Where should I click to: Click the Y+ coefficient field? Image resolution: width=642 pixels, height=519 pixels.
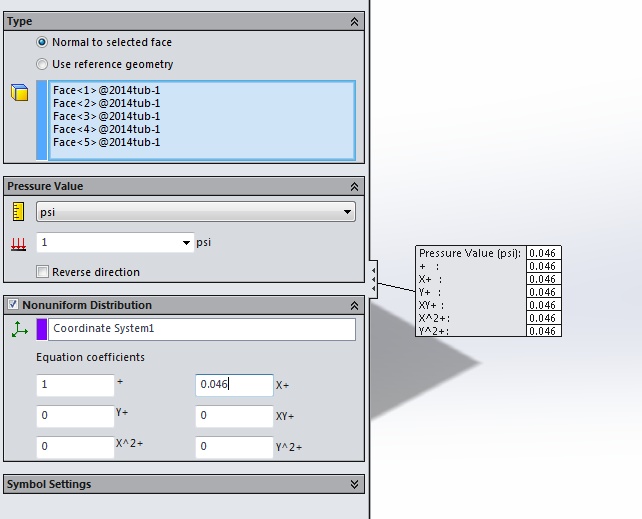pyautogui.click(x=75, y=416)
